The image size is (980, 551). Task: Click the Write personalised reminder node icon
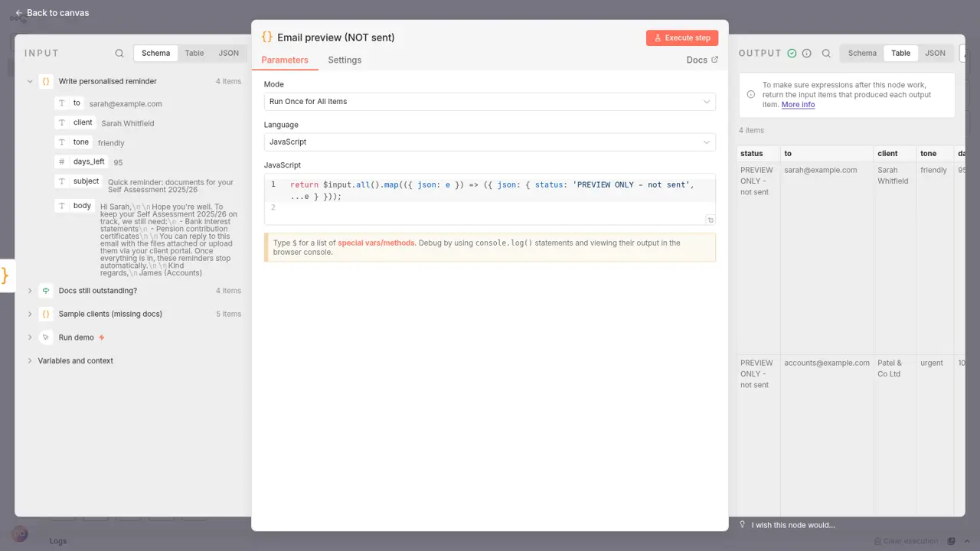pos(46,81)
